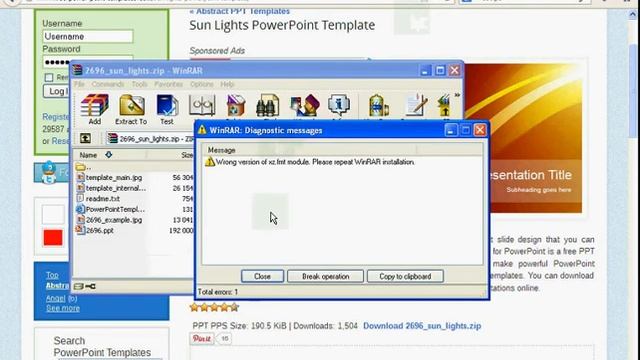This screenshot has width=640, height=360.
Task: Click the key icon in WinRAR status bar
Action: click(91, 287)
